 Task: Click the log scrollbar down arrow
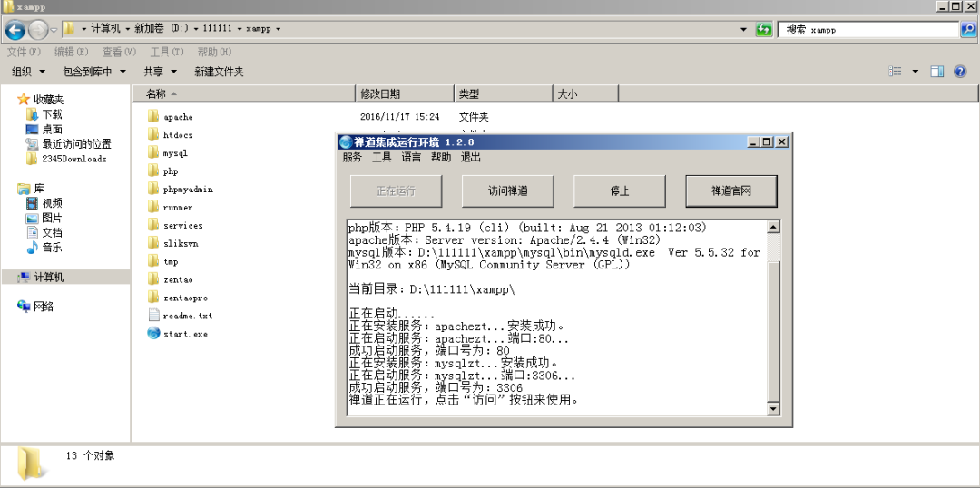(774, 409)
